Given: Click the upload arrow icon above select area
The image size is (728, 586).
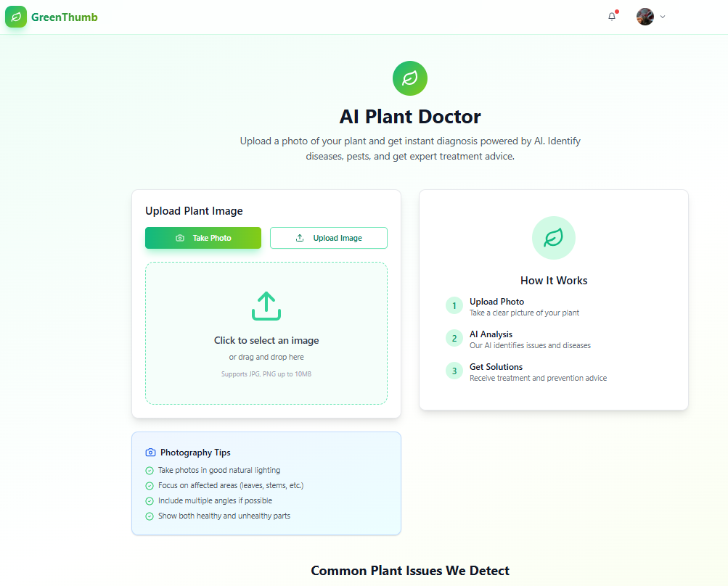Looking at the screenshot, I should [266, 305].
